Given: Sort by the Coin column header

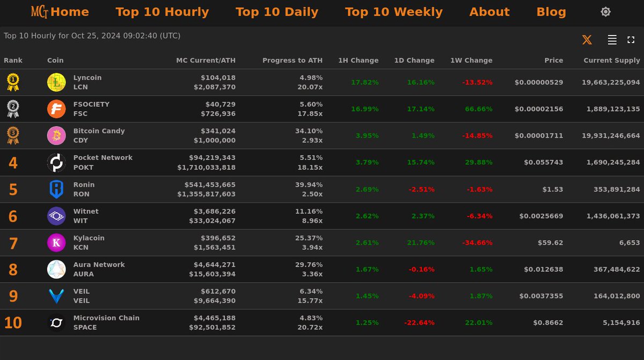Looking at the screenshot, I should click(55, 60).
